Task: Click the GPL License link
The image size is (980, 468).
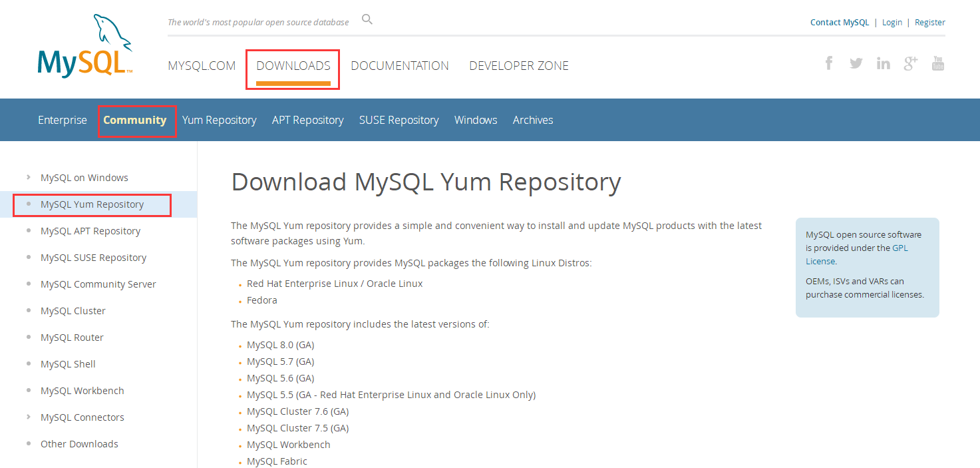Action: [x=899, y=248]
